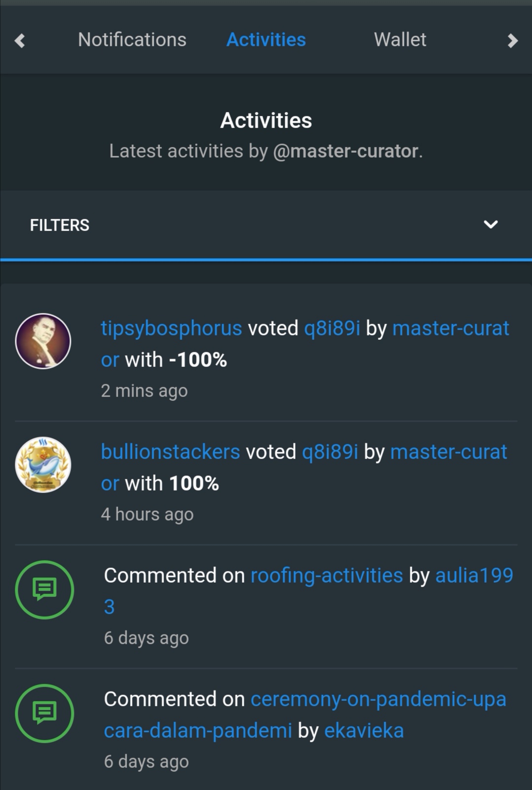Open the ceremony-on-pandemic-upacara-dalam-pandemi post
Screen dimensions: 532x790
[378, 699]
